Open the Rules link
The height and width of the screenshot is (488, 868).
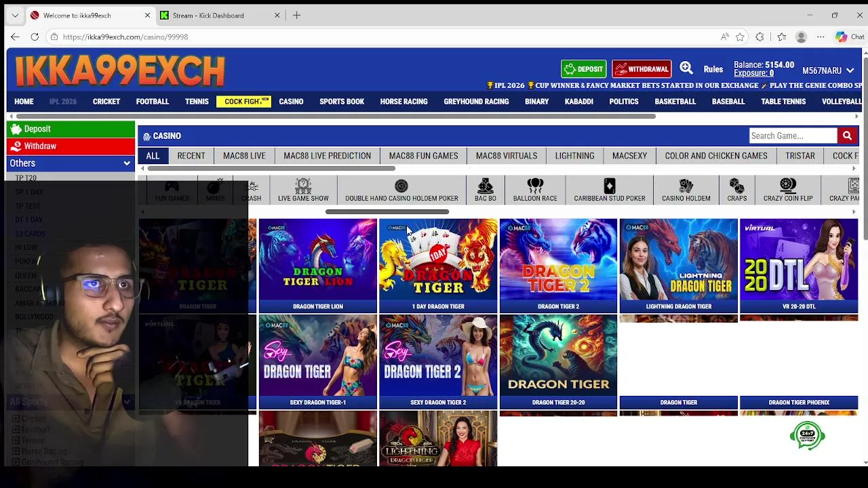point(713,69)
